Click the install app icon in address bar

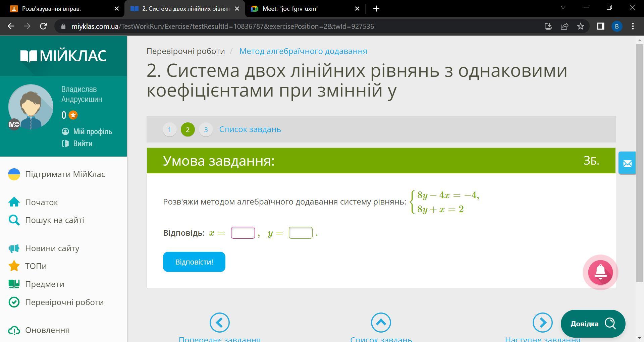point(548,26)
